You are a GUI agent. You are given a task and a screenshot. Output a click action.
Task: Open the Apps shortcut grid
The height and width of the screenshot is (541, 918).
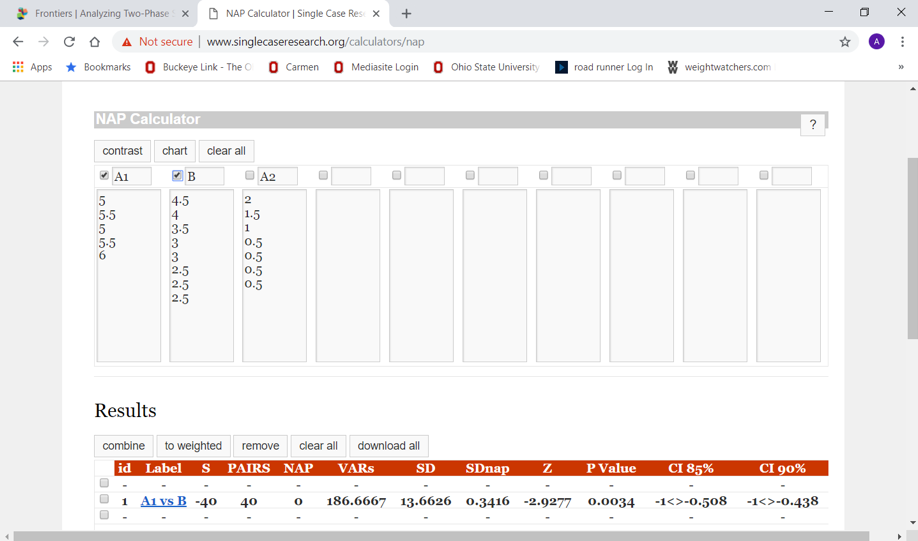[32, 67]
